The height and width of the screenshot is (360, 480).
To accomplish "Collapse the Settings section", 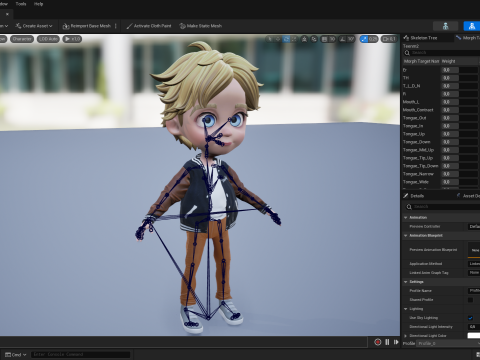I will point(405,282).
